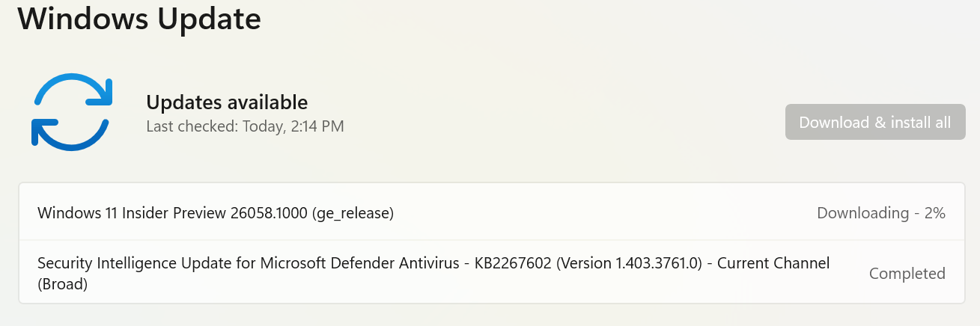The image size is (980, 326).
Task: Click the (Broad) channel text
Action: 63,284
